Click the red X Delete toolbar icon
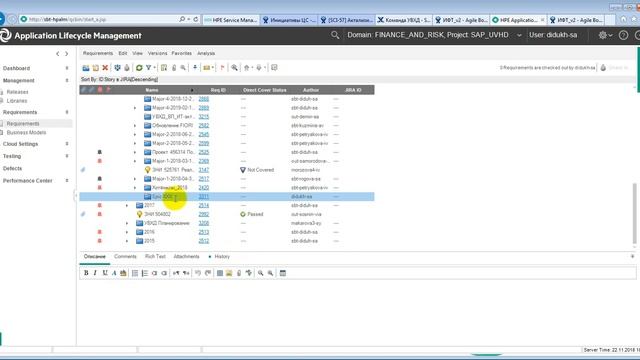The width and height of the screenshot is (640, 360). (x=105, y=68)
